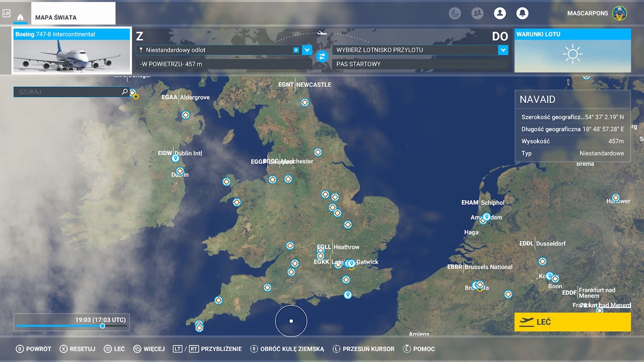
Task: Open the user profile icon
Action: (500, 13)
